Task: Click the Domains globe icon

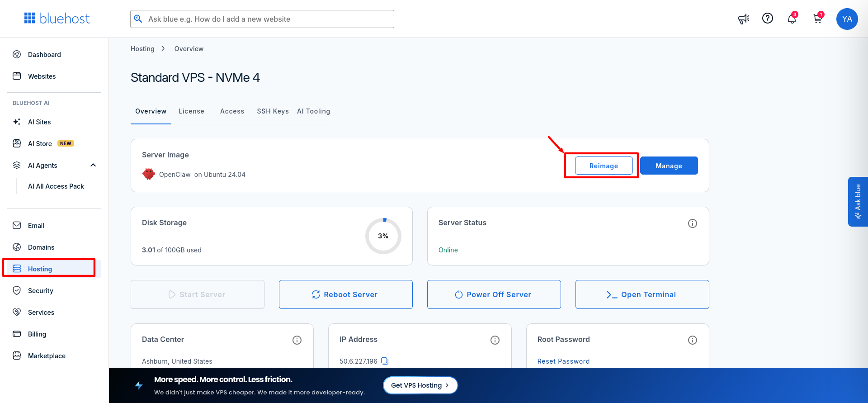Action: [17, 247]
